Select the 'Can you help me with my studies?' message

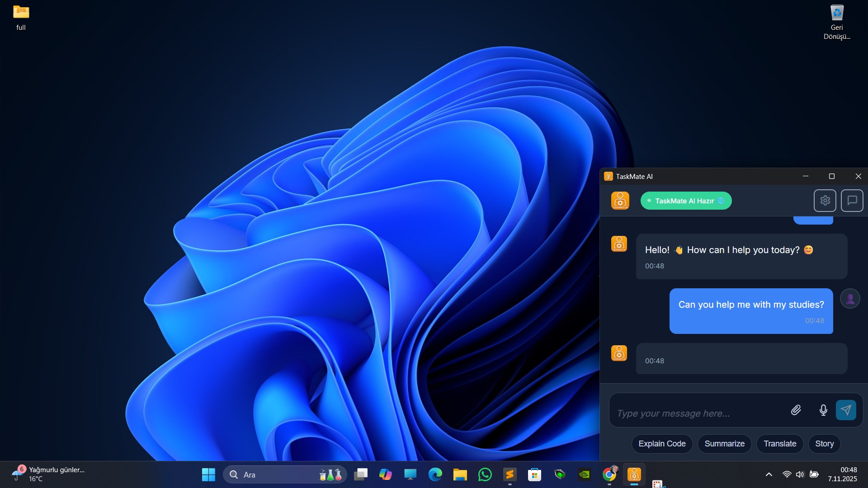[751, 311]
